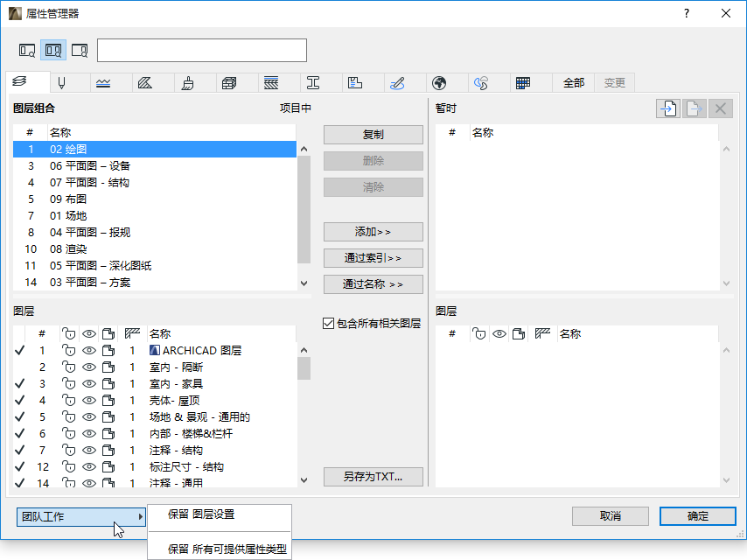Click up arrow of left layers list scrollbar
Viewport: 747px width, 560px height.
(x=304, y=350)
